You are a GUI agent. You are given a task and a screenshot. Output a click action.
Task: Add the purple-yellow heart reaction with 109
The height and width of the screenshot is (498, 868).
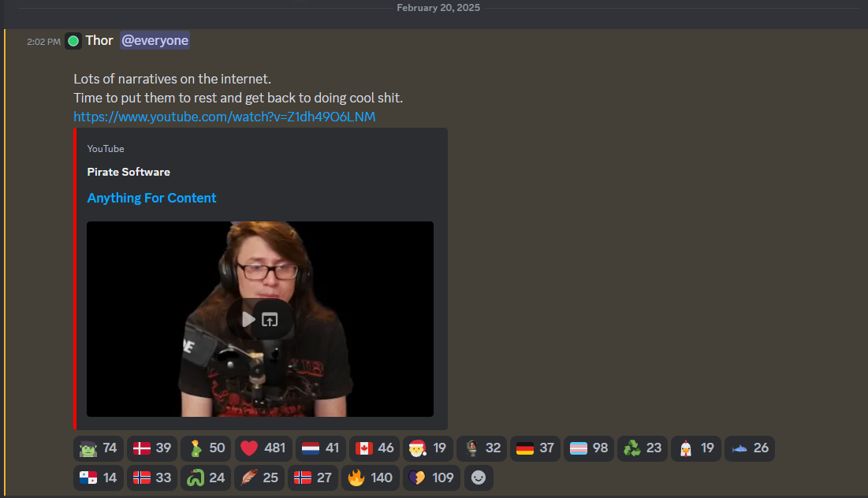coord(432,478)
